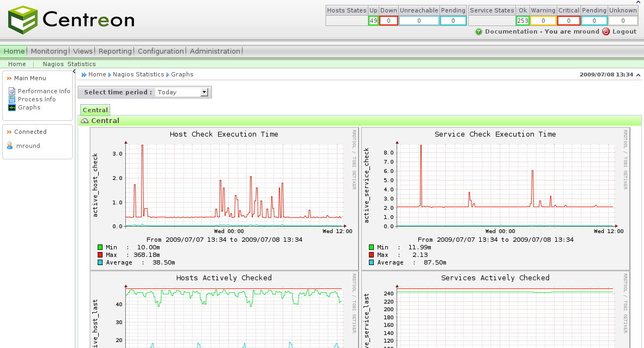The width and height of the screenshot is (644, 348).
Task: Collapse the Connected panel chevron
Action: point(9,132)
